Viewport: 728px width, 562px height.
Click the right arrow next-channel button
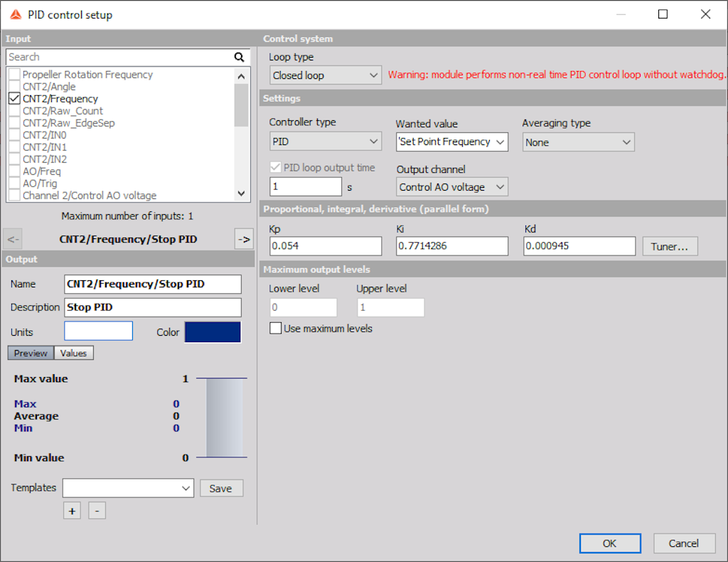coord(245,239)
